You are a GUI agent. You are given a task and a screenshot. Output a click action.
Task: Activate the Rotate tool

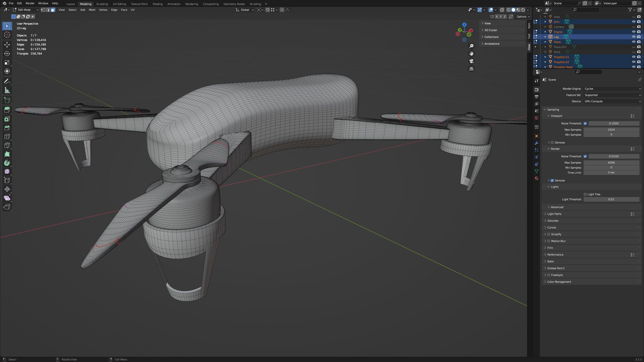[7, 54]
